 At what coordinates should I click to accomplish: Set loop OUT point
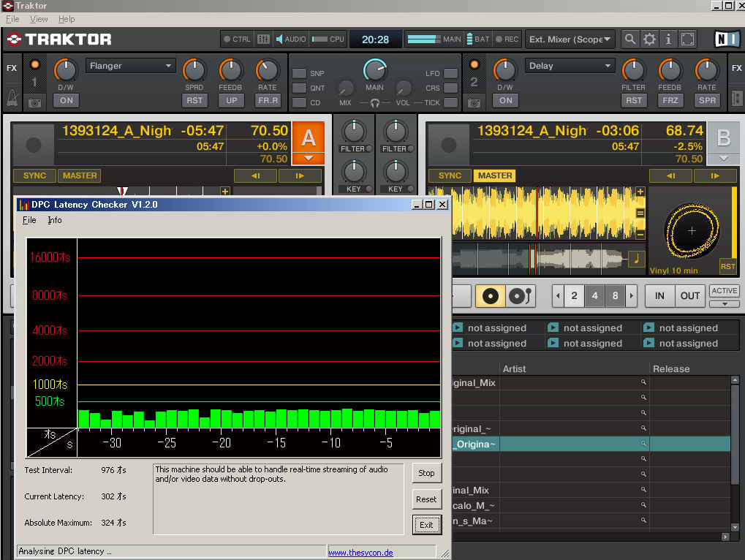tap(690, 296)
